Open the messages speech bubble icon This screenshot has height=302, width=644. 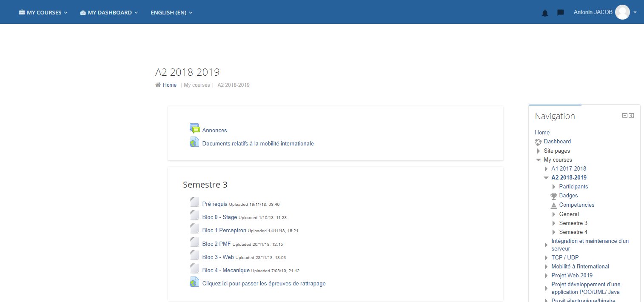560,13
